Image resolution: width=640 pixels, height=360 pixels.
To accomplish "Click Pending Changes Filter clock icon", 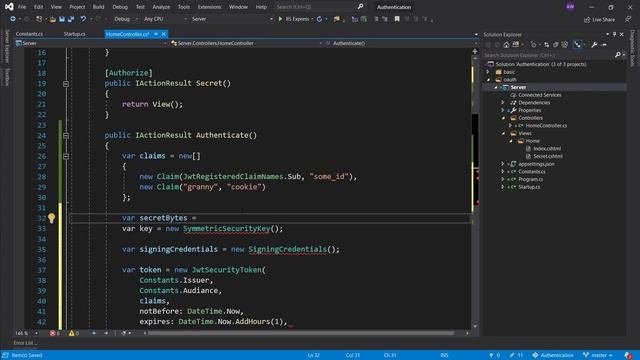I will coord(533,44).
